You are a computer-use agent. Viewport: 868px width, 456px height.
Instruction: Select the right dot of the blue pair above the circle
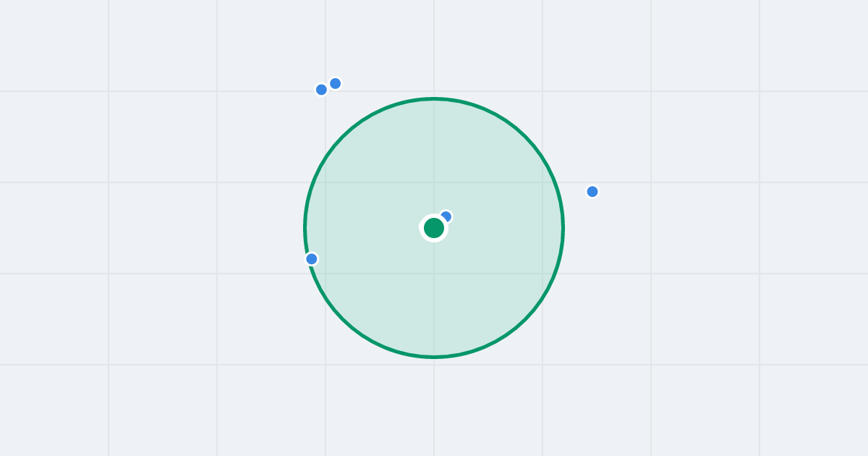336,83
